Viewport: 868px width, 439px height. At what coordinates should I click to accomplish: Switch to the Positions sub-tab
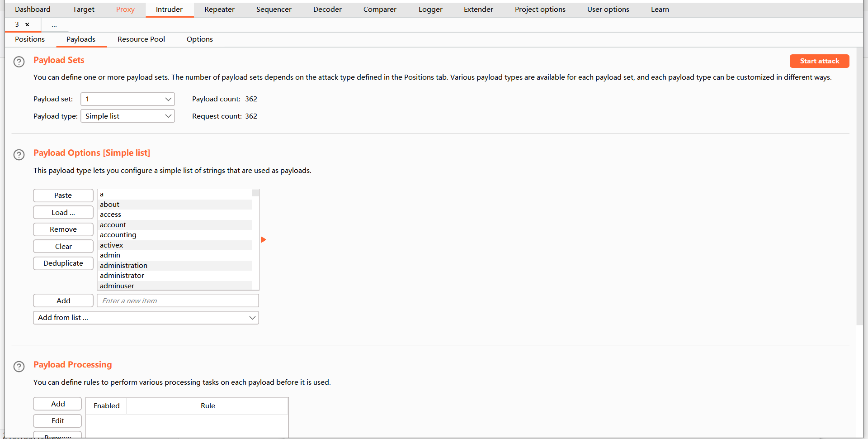30,39
